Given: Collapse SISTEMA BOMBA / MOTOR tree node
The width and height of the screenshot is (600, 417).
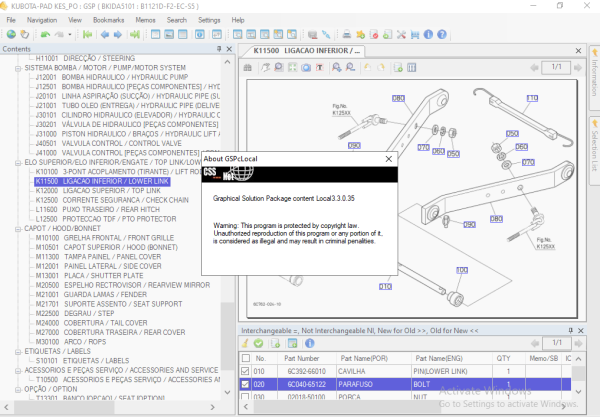Looking at the screenshot, I should click(x=18, y=68).
